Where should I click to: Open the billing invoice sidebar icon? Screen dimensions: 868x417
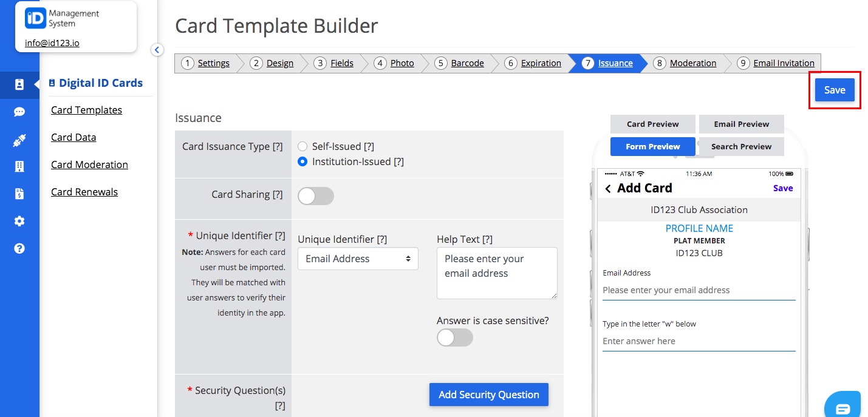[19, 194]
